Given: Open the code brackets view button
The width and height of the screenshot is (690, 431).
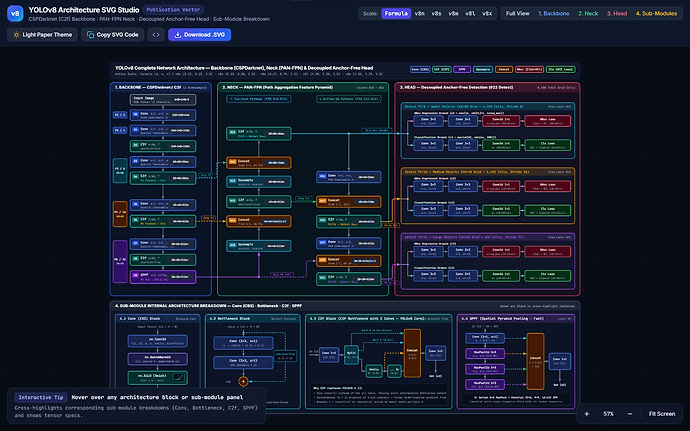Looking at the screenshot, I should click(x=156, y=35).
